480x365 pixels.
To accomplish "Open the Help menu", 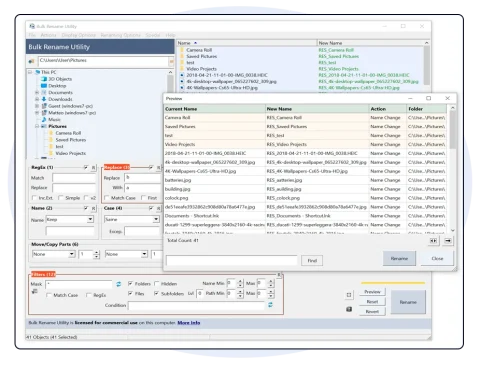I will tap(170, 35).
